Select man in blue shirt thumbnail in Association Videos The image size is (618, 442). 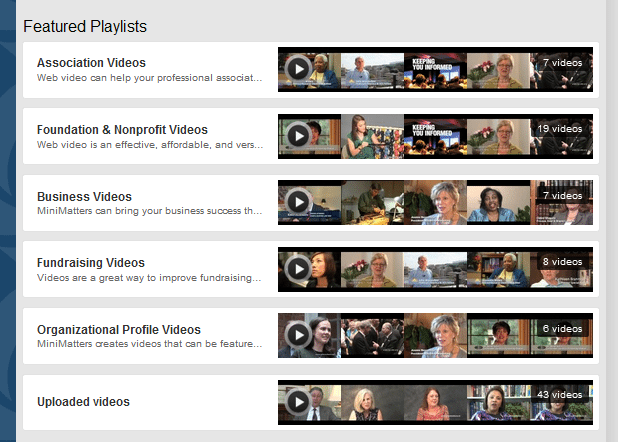click(x=372, y=71)
